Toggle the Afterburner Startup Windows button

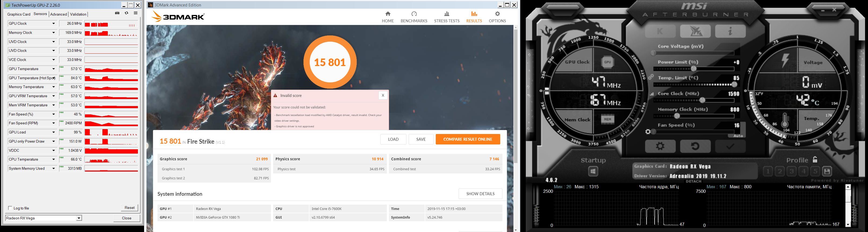coord(593,171)
